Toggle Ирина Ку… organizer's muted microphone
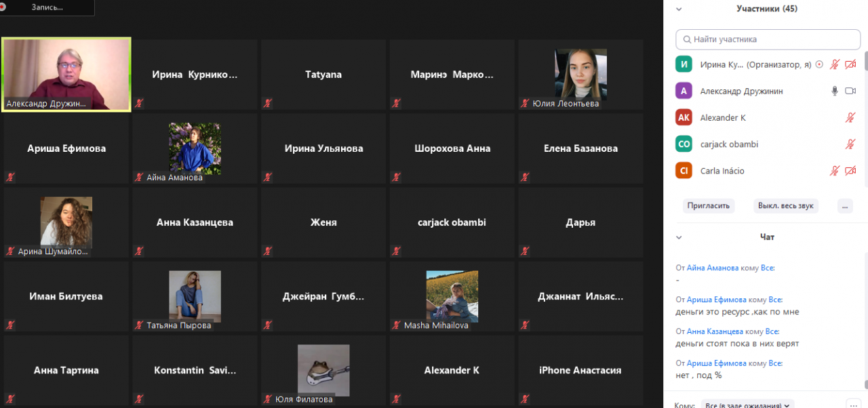Viewport: 868px width, 408px height. [x=835, y=64]
